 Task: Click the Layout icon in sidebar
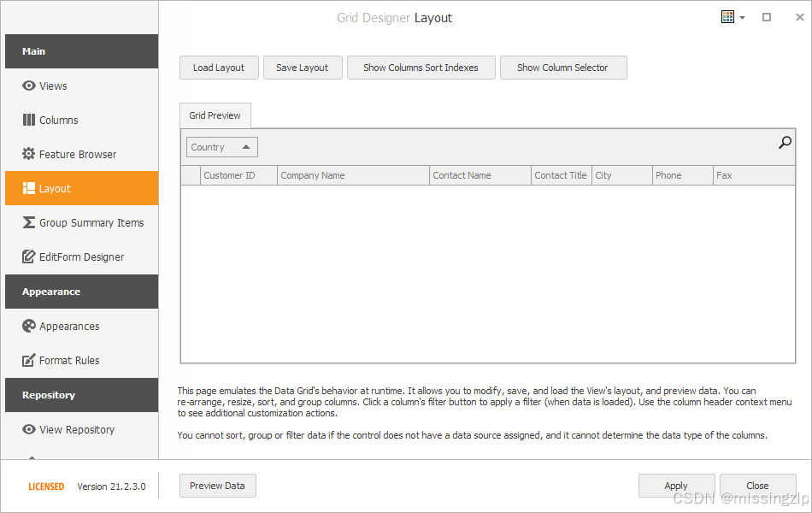[29, 188]
